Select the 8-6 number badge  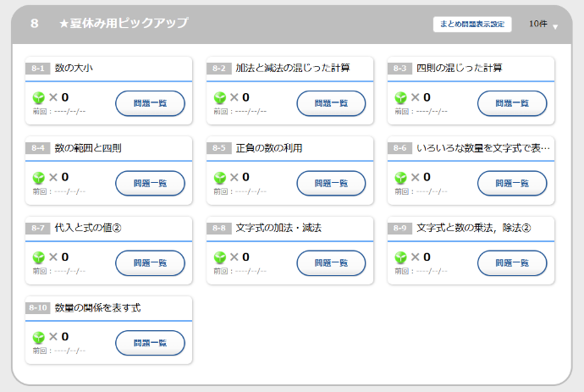(400, 148)
